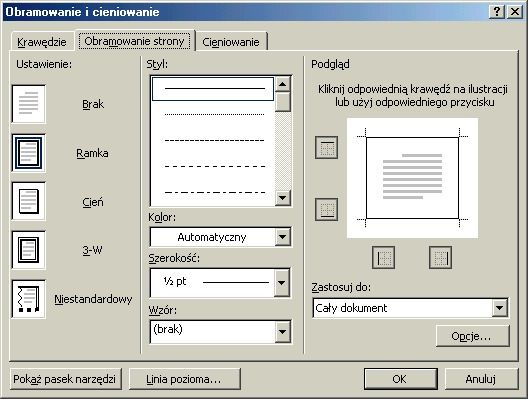The height and width of the screenshot is (399, 528).
Task: Click the Styl list scrollbar thumb
Action: pos(283,102)
